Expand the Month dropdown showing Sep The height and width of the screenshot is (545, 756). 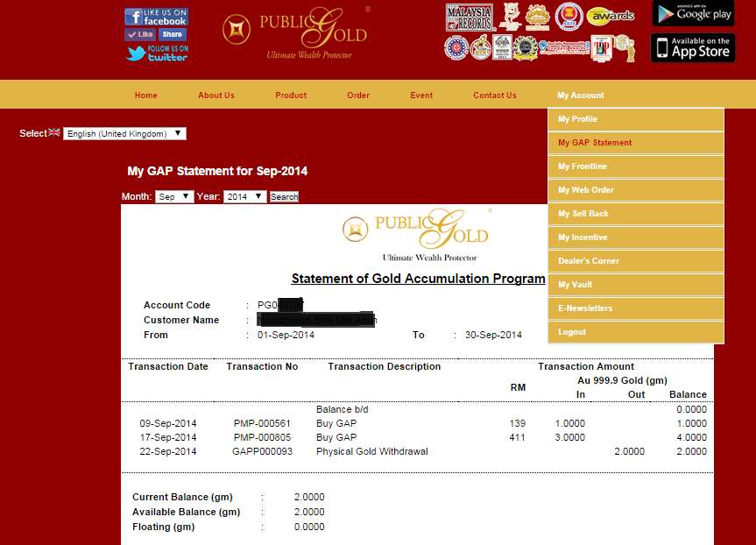tap(174, 197)
